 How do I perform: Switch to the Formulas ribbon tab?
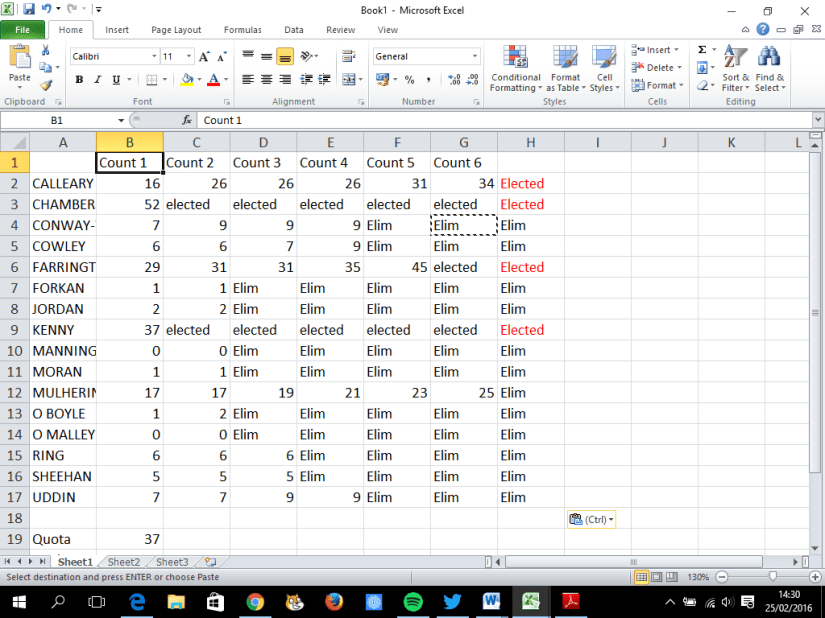(x=242, y=29)
